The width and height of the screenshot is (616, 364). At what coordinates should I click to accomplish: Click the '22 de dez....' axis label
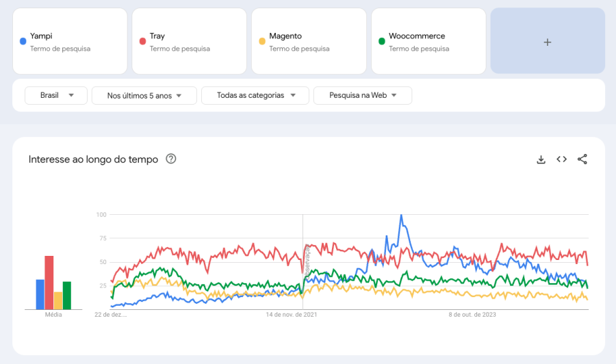coord(110,315)
